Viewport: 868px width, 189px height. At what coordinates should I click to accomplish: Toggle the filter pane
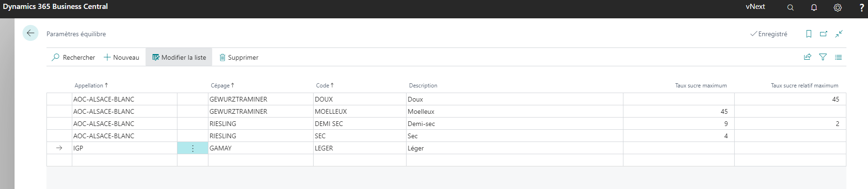point(823,57)
